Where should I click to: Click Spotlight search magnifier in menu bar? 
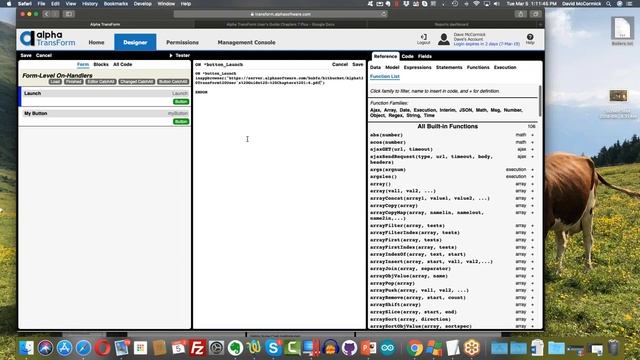(x=609, y=4)
